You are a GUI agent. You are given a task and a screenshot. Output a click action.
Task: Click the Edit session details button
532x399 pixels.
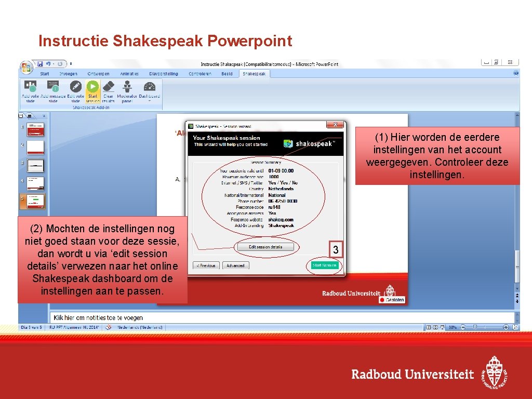[x=265, y=247]
